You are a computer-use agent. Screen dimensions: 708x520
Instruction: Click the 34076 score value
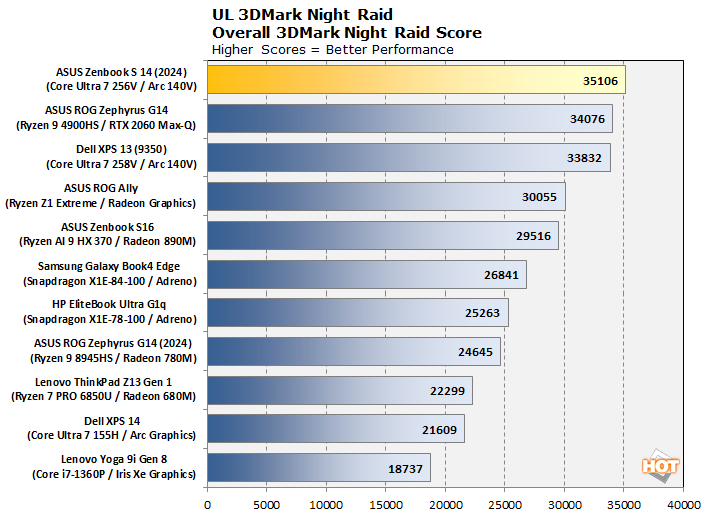[x=587, y=119]
